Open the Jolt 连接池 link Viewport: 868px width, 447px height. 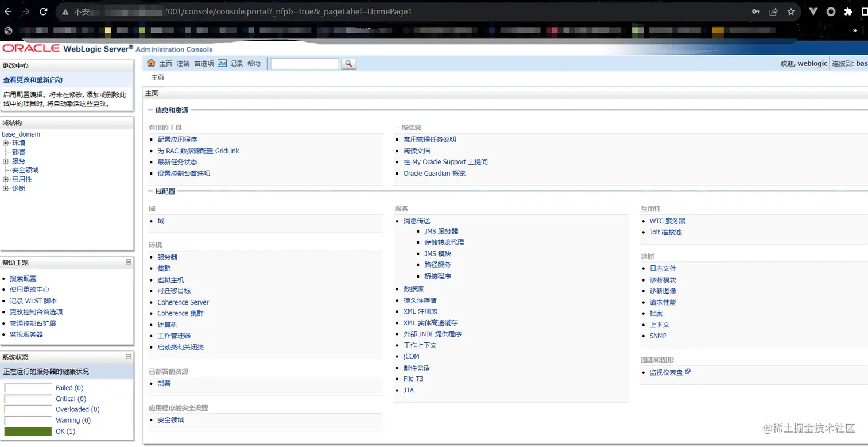point(666,233)
